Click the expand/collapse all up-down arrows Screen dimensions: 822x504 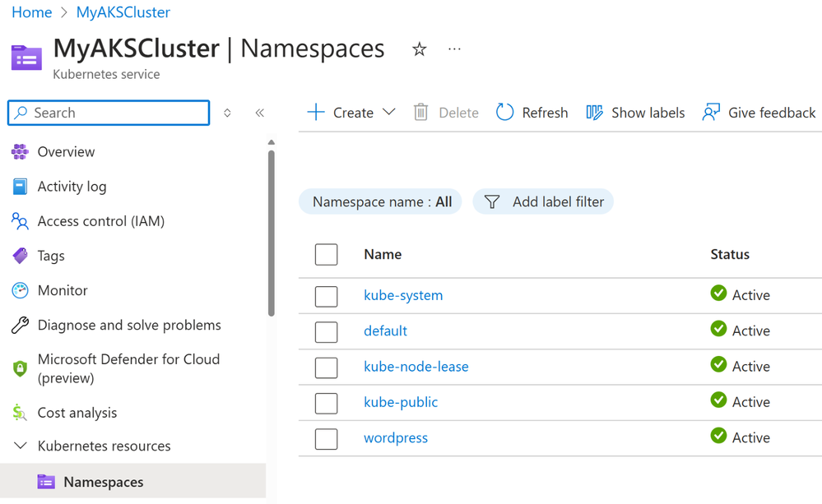[227, 113]
